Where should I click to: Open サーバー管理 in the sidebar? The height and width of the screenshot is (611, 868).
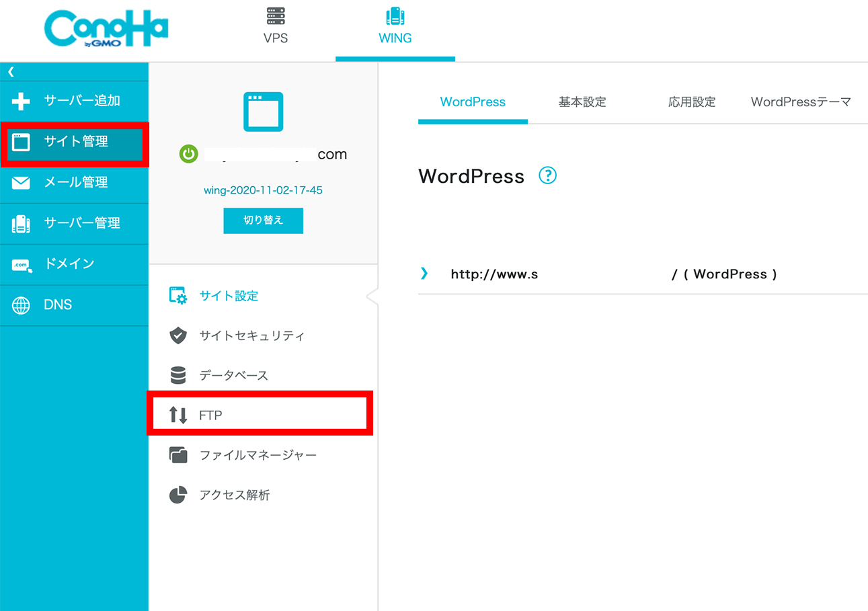(x=82, y=223)
